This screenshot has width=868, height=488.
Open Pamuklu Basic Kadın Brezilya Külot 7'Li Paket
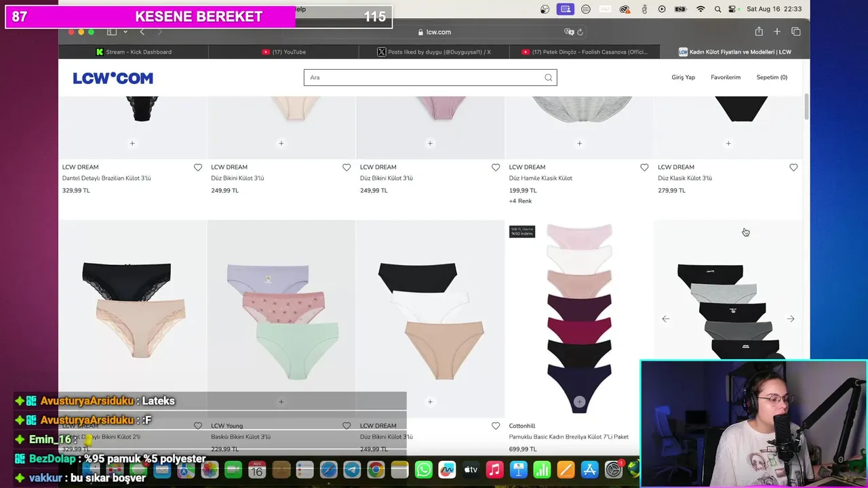(569, 437)
